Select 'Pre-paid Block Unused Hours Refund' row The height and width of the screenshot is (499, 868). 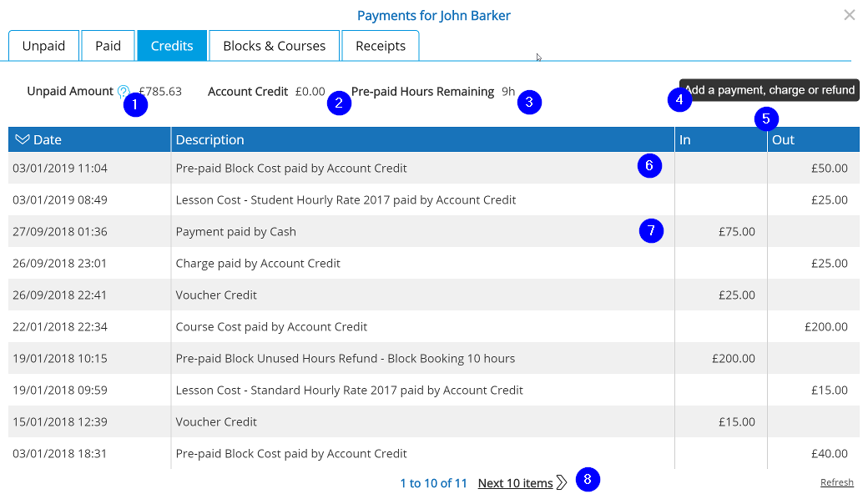(x=434, y=359)
